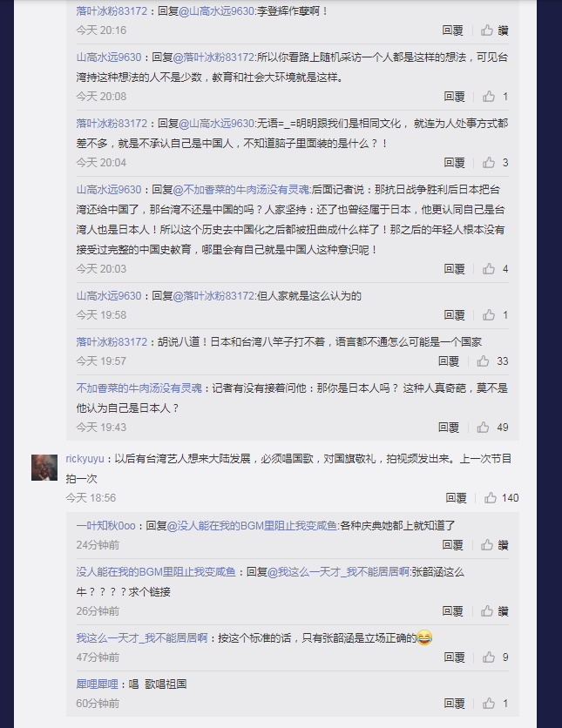Open 一叶知秋0oo commenter profile

coord(105,526)
